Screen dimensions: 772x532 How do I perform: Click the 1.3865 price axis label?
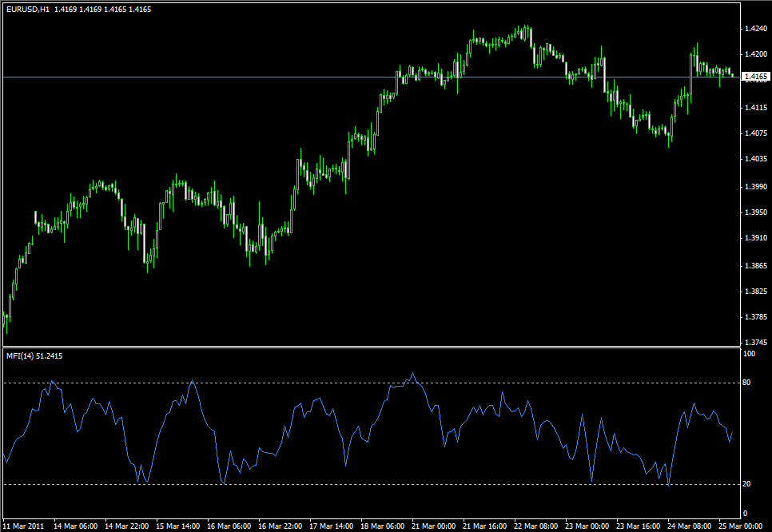pos(756,266)
